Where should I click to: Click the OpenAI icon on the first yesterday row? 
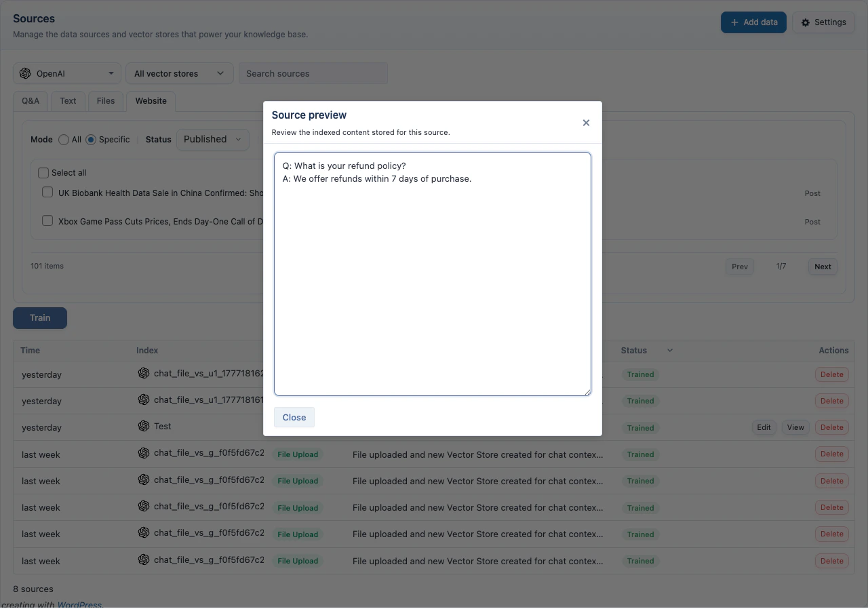[x=144, y=373]
